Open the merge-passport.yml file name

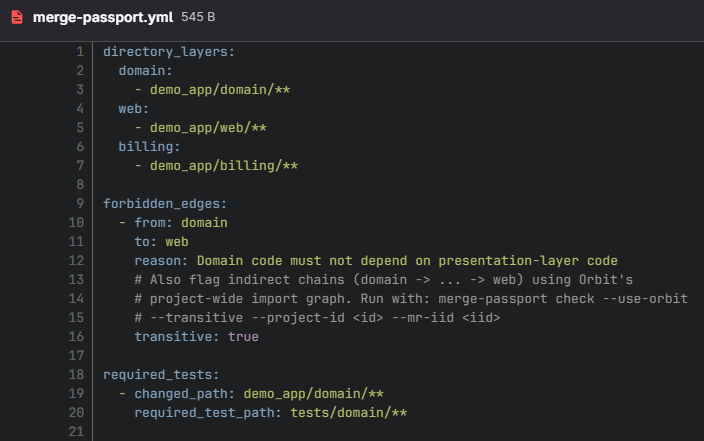(x=103, y=18)
